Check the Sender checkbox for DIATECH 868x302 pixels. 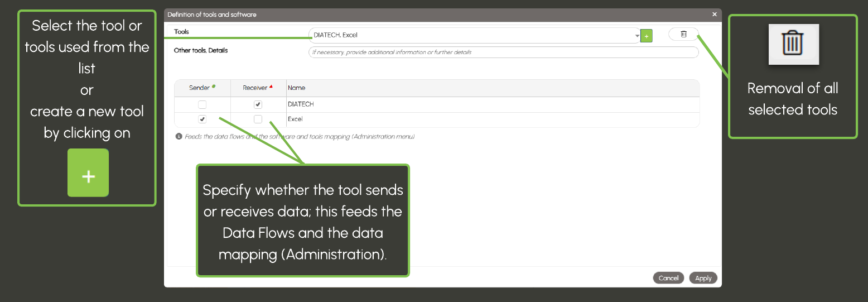[x=202, y=104]
